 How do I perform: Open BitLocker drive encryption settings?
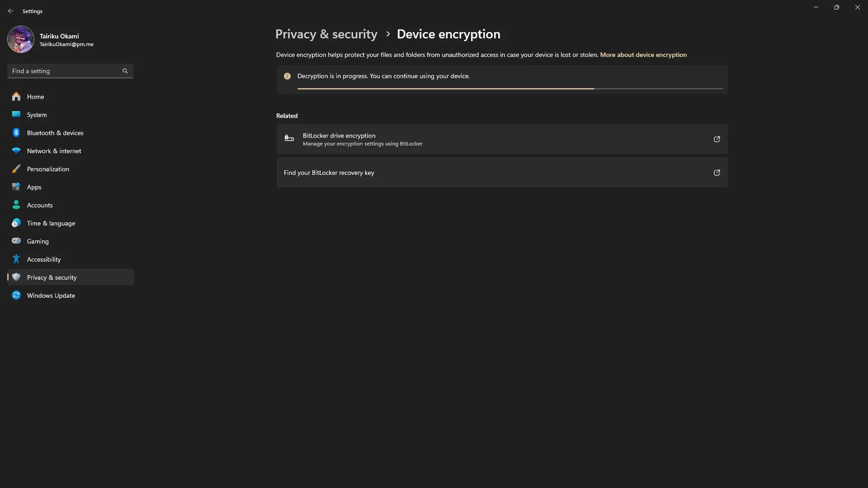tap(502, 139)
